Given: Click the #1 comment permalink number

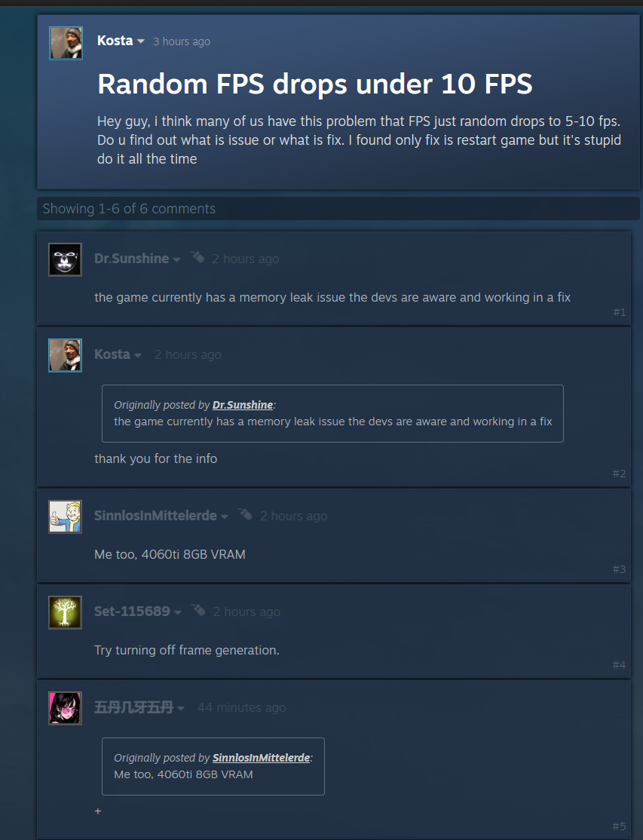Looking at the screenshot, I should 620,312.
